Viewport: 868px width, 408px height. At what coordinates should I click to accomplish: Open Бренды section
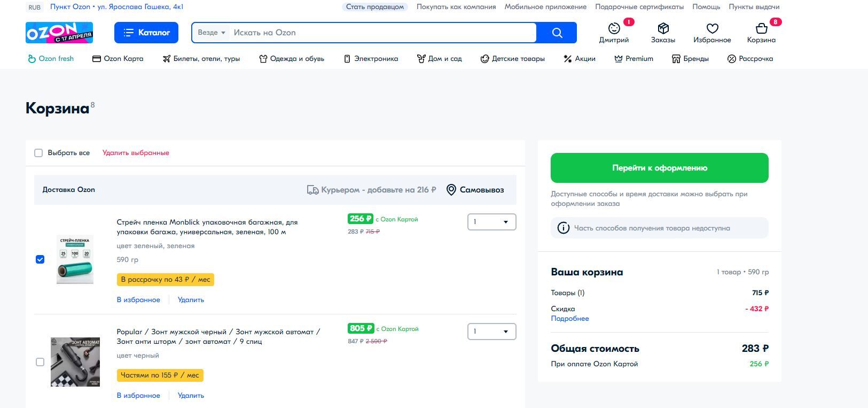(690, 59)
